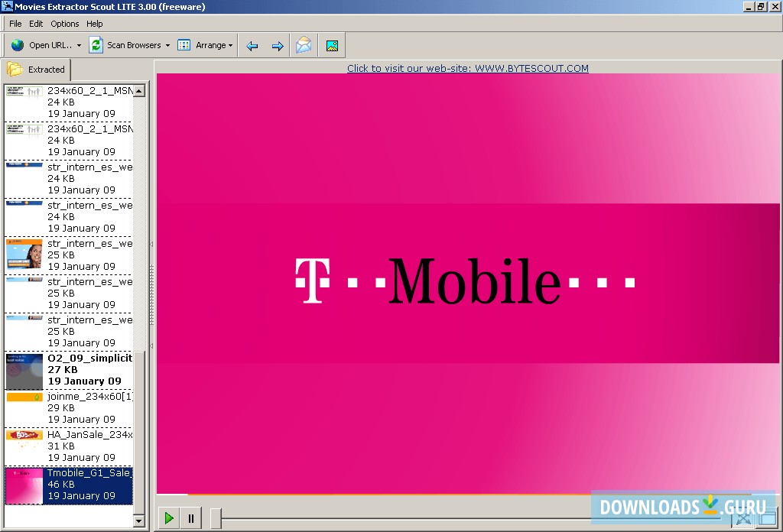Click the Open URL globe icon

click(18, 45)
